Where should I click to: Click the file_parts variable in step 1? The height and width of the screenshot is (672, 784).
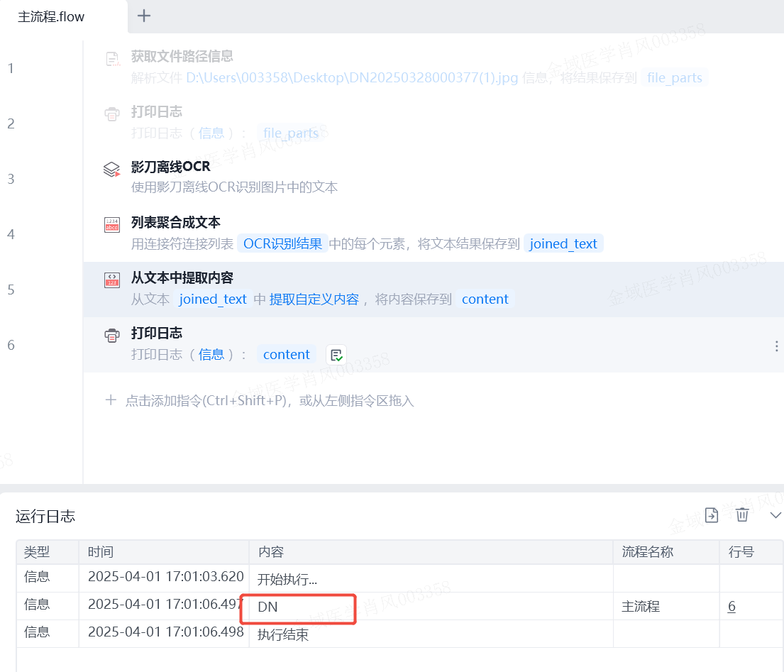point(675,77)
